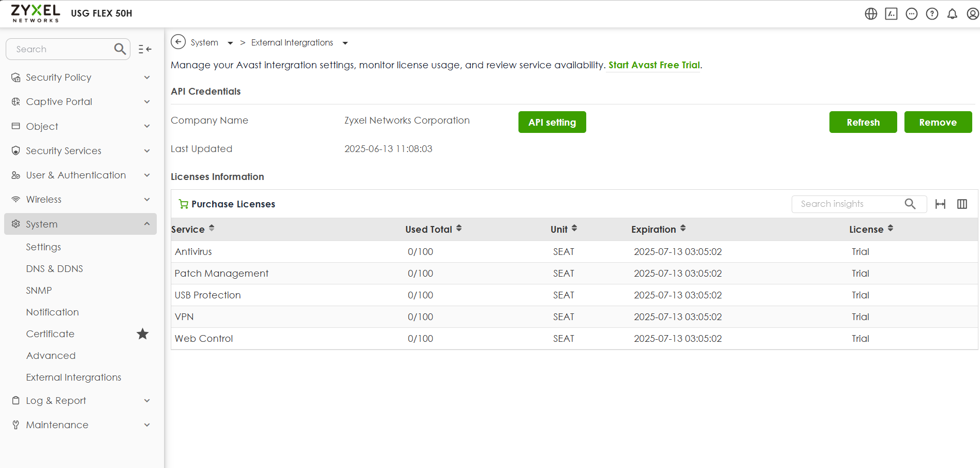The width and height of the screenshot is (980, 468).
Task: Open the column chooser icon
Action: 962,204
